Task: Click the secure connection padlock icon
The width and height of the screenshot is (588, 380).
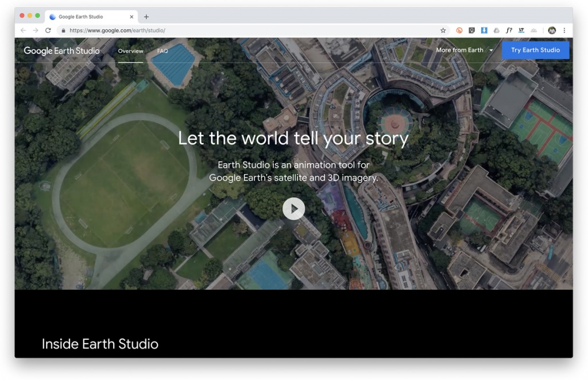Action: coord(63,30)
